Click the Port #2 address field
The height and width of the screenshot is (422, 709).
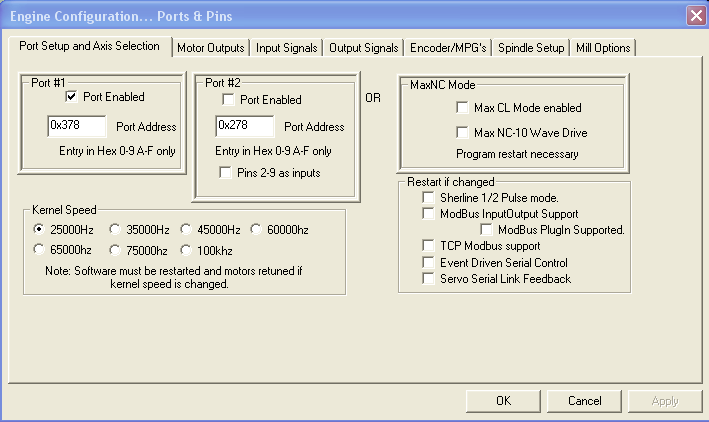[x=244, y=127]
